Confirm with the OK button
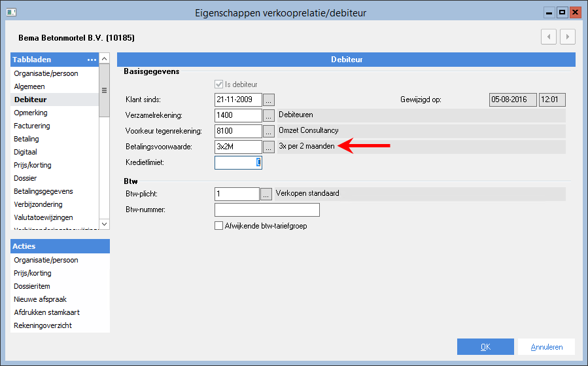The image size is (588, 366). click(x=485, y=347)
